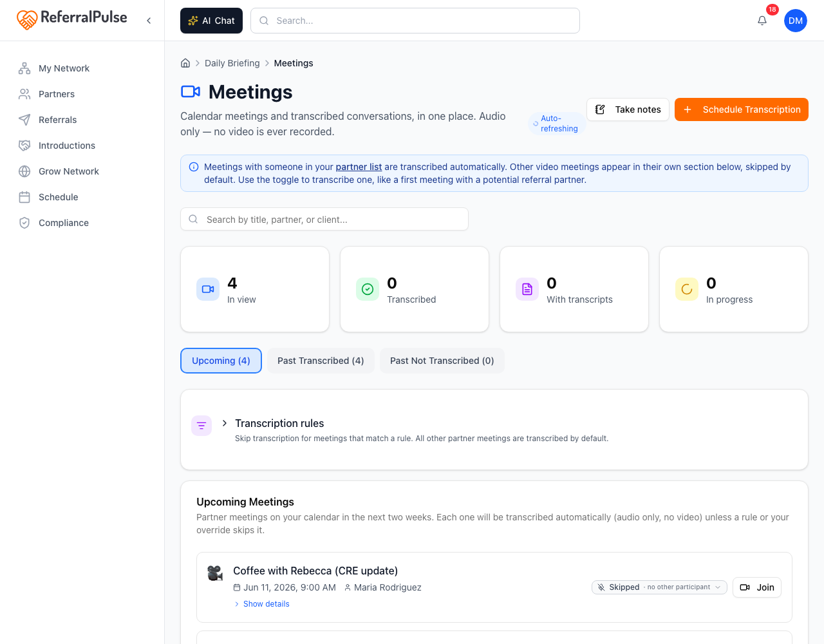Collapse the sidebar with the chevron
The image size is (824, 644).
coord(149,21)
